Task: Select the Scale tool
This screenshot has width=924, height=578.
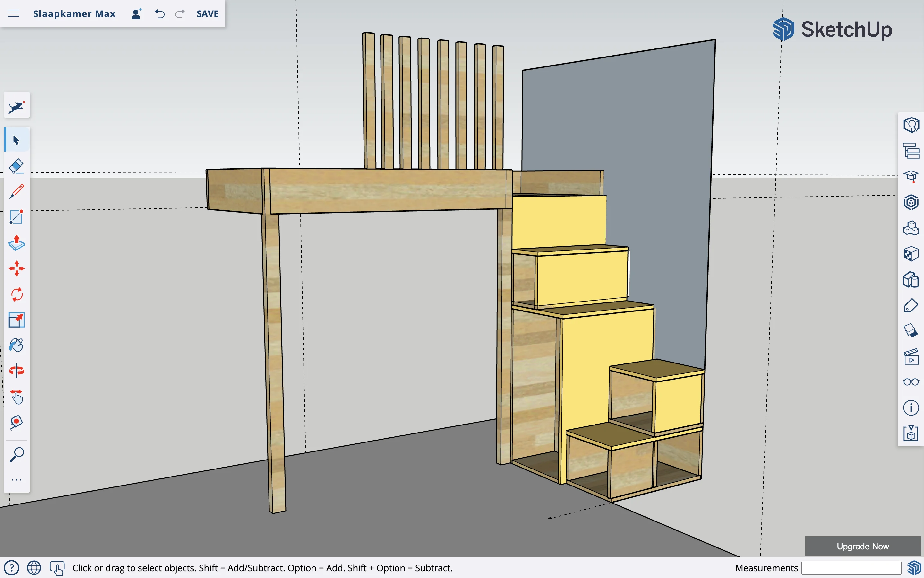Action: (16, 320)
